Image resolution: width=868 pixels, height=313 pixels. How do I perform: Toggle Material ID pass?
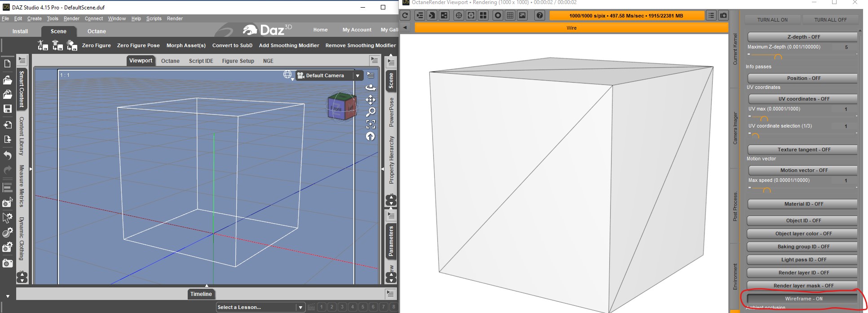point(803,204)
